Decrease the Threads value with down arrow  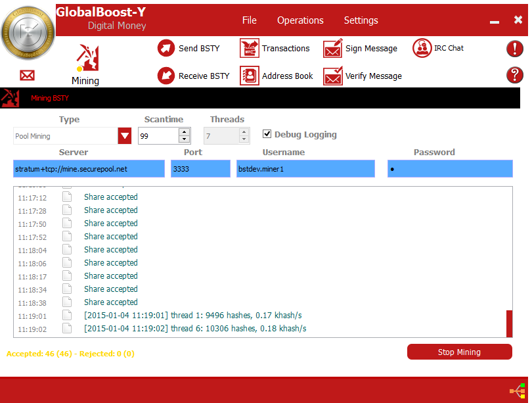click(x=244, y=139)
